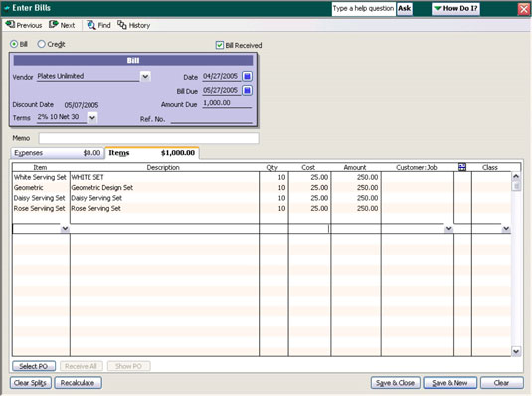Screen dimensions: 532x396
Task: Go to the Previous bill
Action: (24, 25)
